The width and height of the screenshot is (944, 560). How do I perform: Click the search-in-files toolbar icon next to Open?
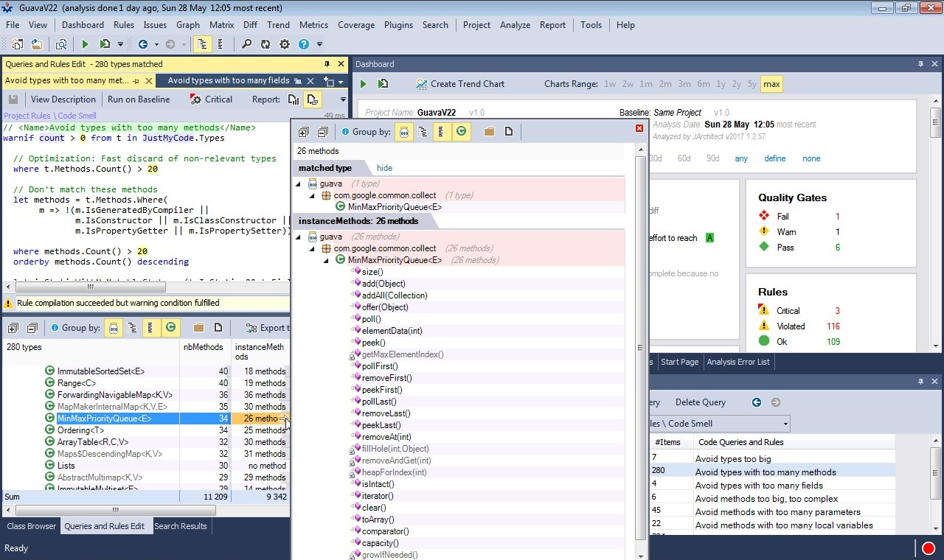click(61, 44)
